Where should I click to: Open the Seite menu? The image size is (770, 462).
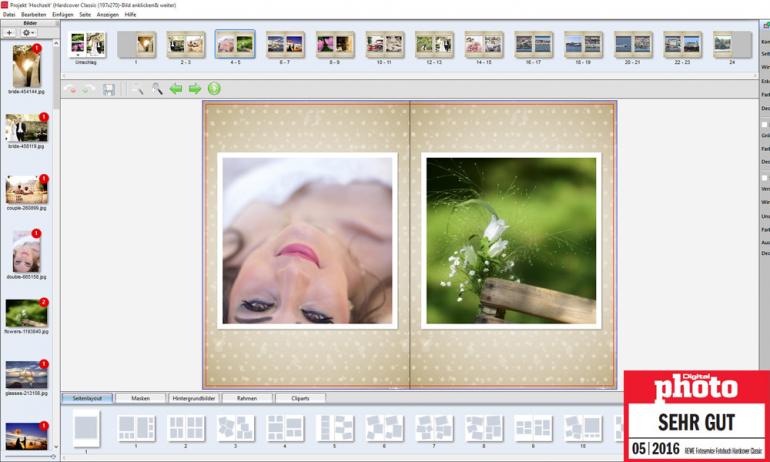(85, 15)
